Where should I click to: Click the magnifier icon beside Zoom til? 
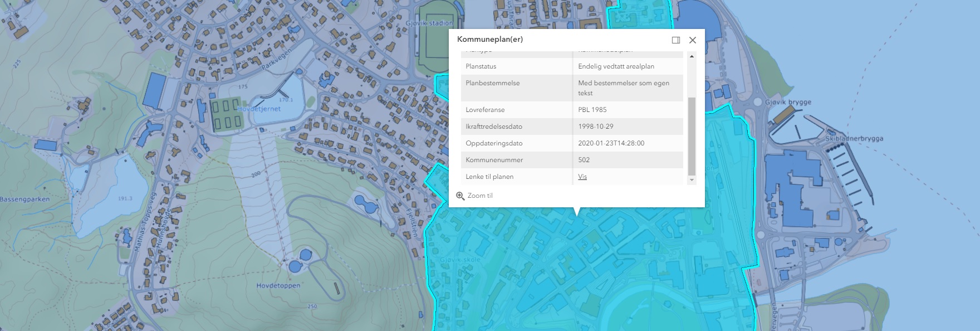tap(460, 196)
